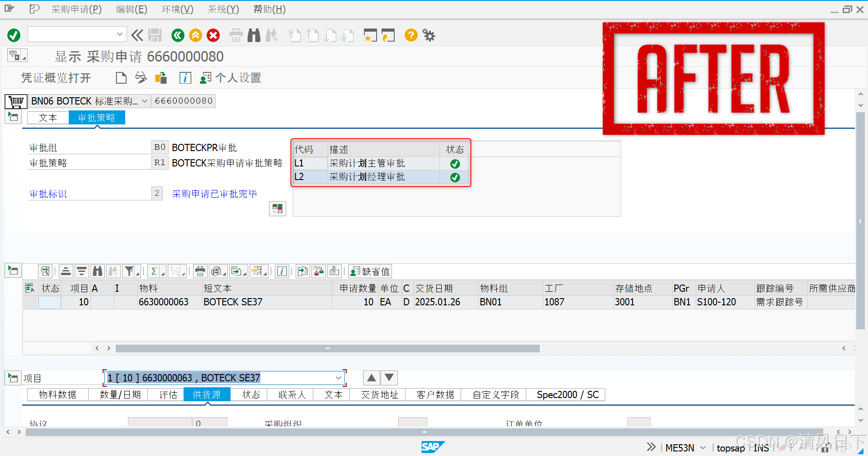Collapse the header area with its expander icon

[13, 117]
